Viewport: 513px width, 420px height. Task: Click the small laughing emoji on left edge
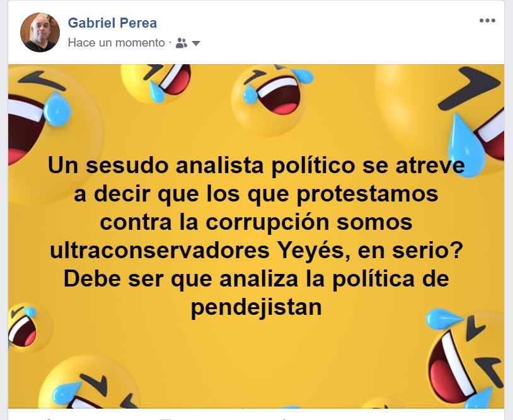click(29, 327)
